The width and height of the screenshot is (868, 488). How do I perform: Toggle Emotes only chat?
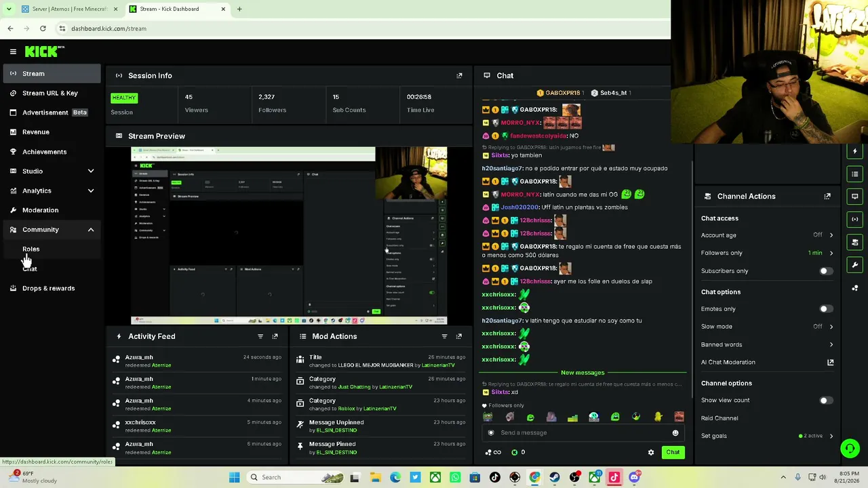click(825, 309)
